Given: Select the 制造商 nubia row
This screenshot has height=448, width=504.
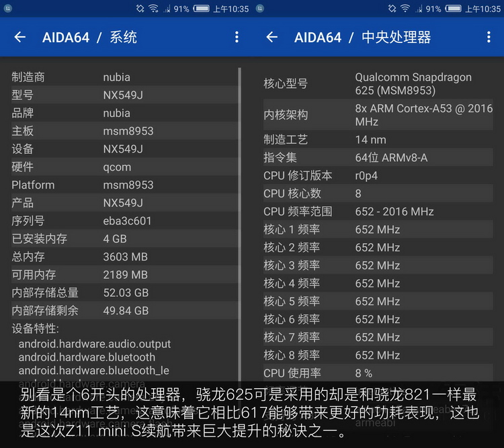Looking at the screenshot, I should click(125, 77).
